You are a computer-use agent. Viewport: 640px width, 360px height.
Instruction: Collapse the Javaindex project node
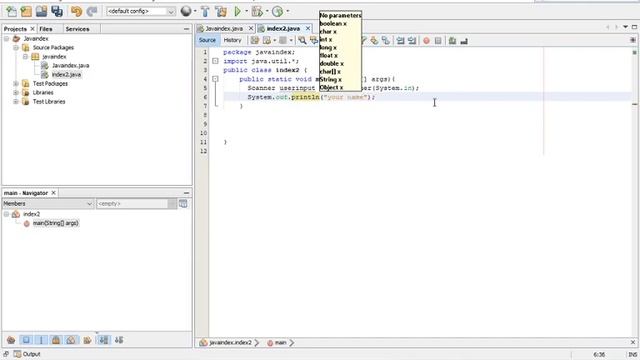point(7,39)
